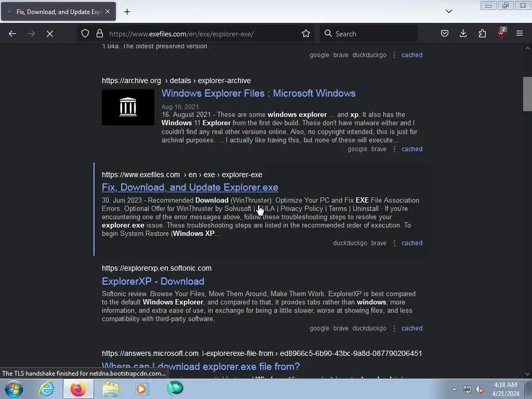Screen dimensions: 532x399
Task: Show hidden system tray icons
Action: coord(454,389)
